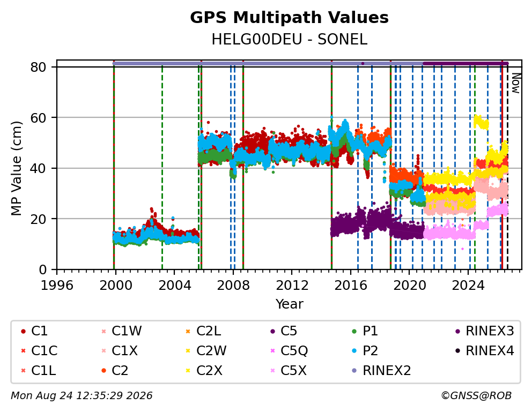The width and height of the screenshot is (532, 412).
Task: Click the Now marker label
Action: point(516,84)
